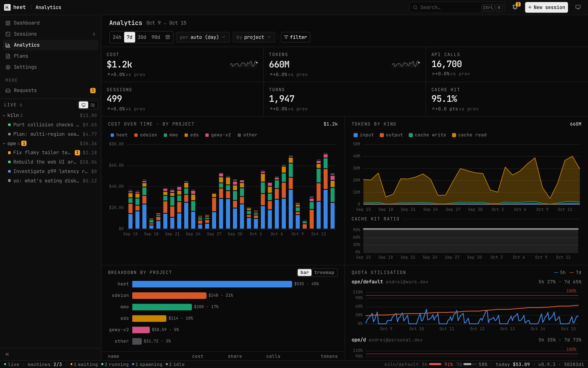Image resolution: width=588 pixels, height=368 pixels.
Task: Open notifications bell icon
Action: click(515, 7)
